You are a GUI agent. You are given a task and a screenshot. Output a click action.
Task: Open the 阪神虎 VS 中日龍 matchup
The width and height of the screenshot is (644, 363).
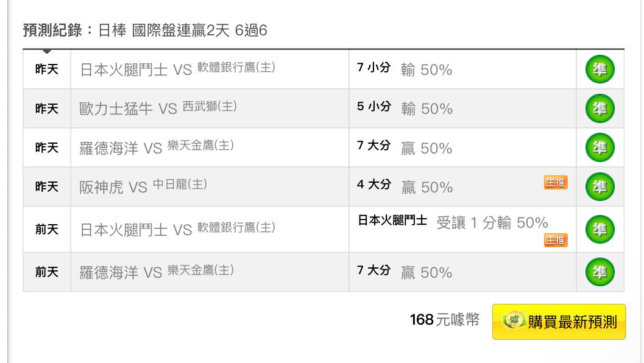click(143, 186)
